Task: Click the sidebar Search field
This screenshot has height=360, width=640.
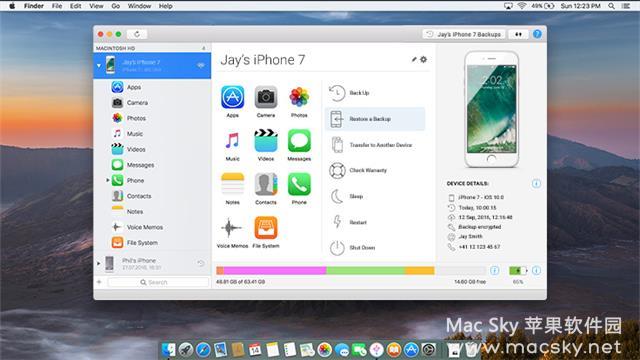Action: (x=158, y=282)
